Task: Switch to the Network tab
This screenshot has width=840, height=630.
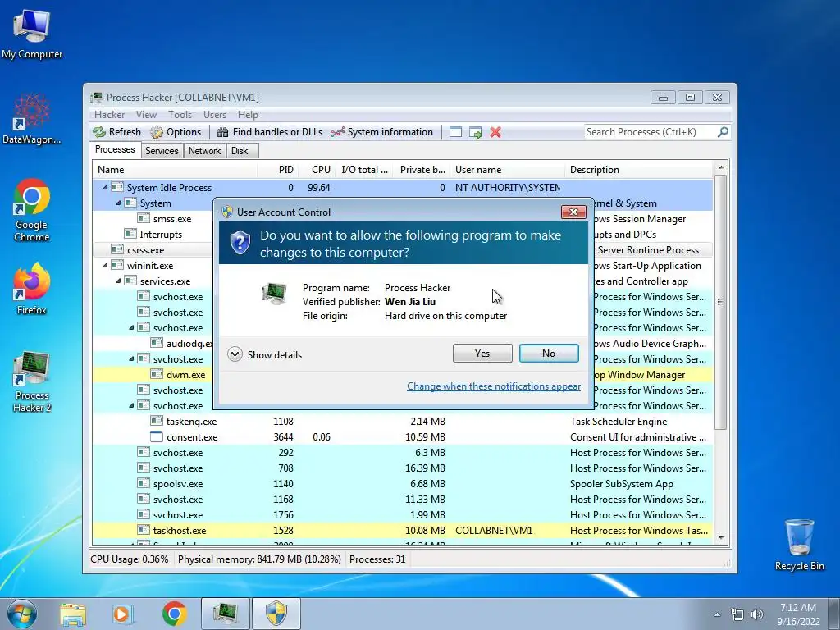Action: point(204,151)
